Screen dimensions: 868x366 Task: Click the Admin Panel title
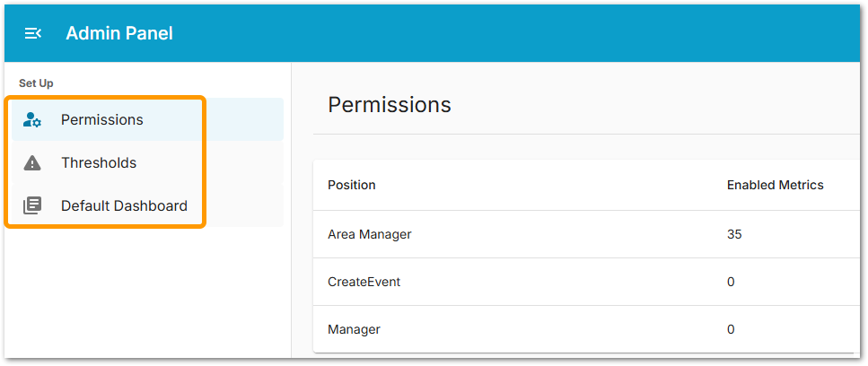tap(119, 33)
